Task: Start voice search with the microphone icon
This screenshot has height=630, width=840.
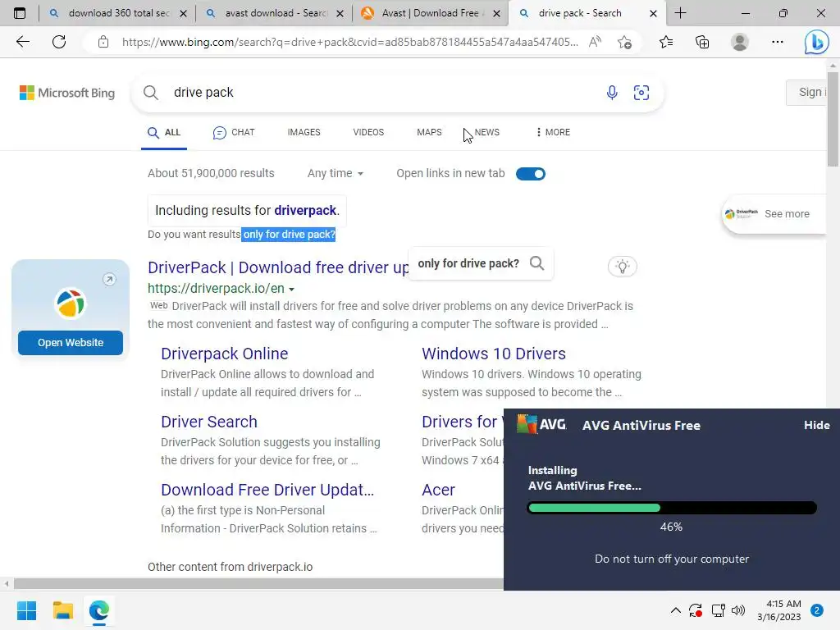Action: pos(612,93)
